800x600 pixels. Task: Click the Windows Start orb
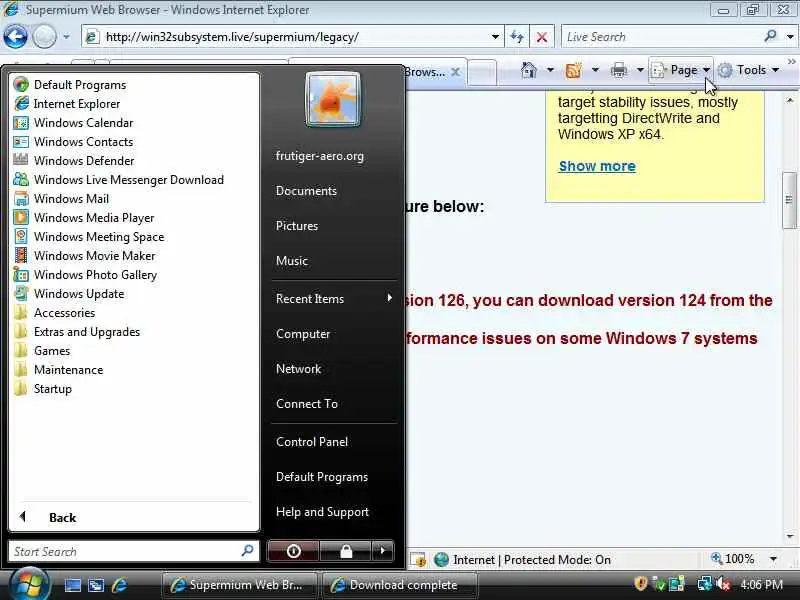(x=28, y=585)
